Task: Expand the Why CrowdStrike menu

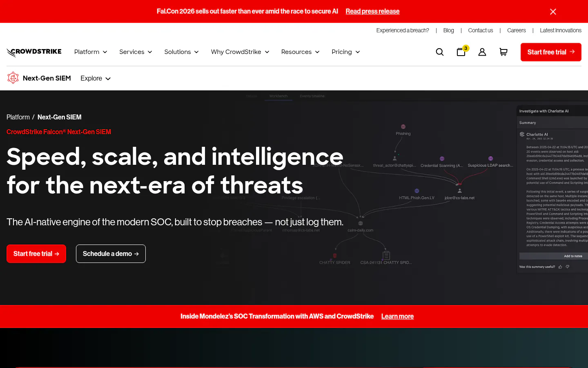Action: (x=240, y=52)
